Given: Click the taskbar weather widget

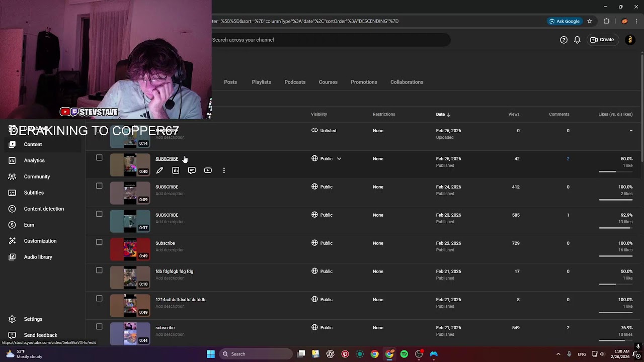Looking at the screenshot, I should (x=24, y=354).
